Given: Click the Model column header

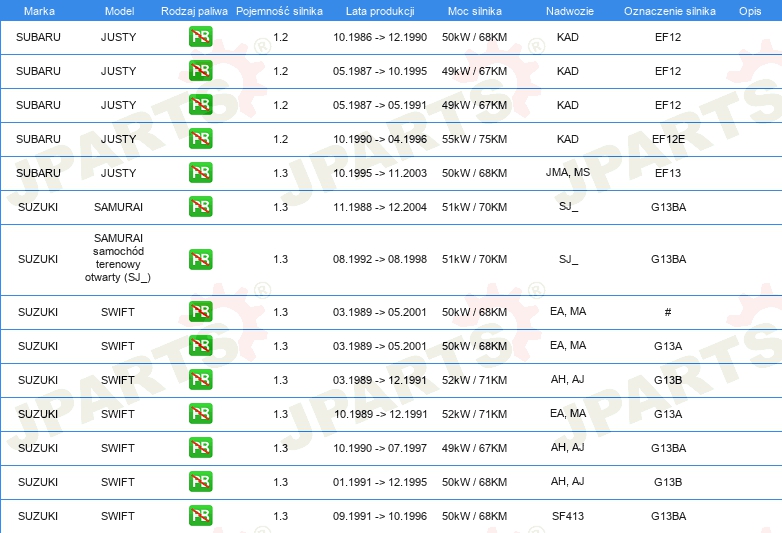Looking at the screenshot, I should pos(119,11).
